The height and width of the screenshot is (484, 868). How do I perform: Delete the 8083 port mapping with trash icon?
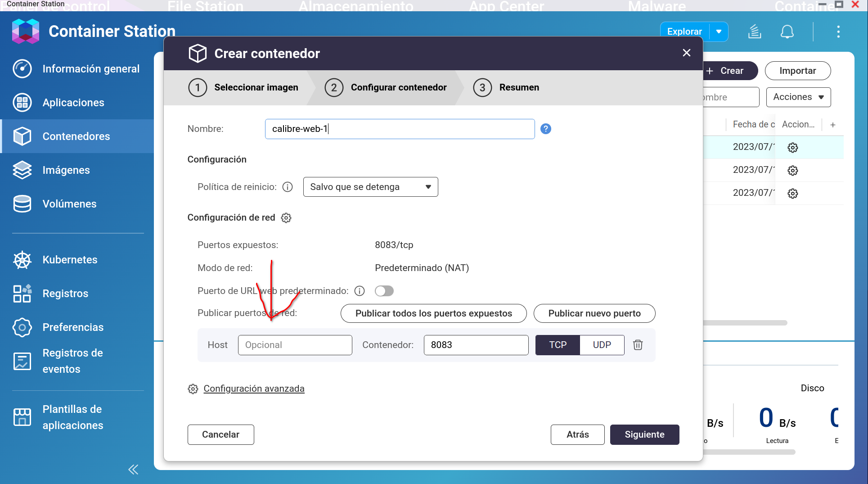point(638,345)
